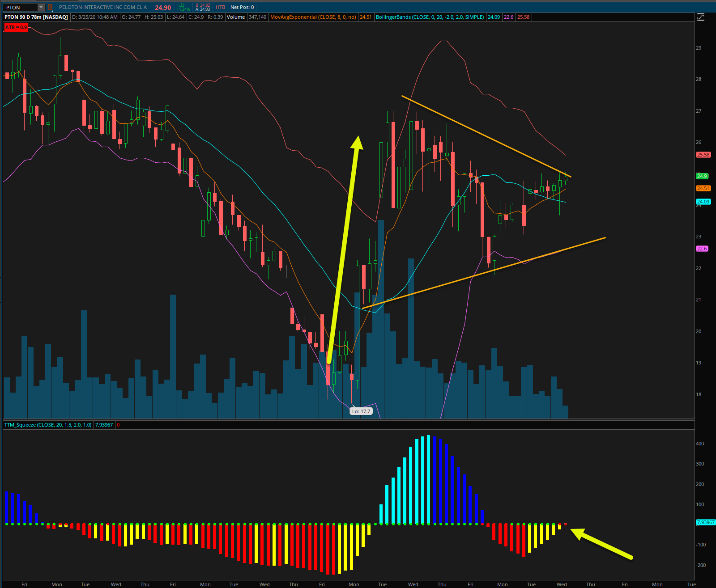The height and width of the screenshot is (588, 716).
Task: Click the 7.93967 squeeze axis bubble
Action: (x=706, y=522)
